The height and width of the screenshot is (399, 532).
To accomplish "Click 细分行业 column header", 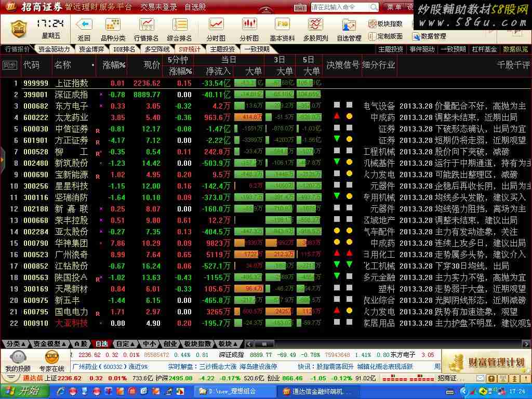I will coord(378,65).
